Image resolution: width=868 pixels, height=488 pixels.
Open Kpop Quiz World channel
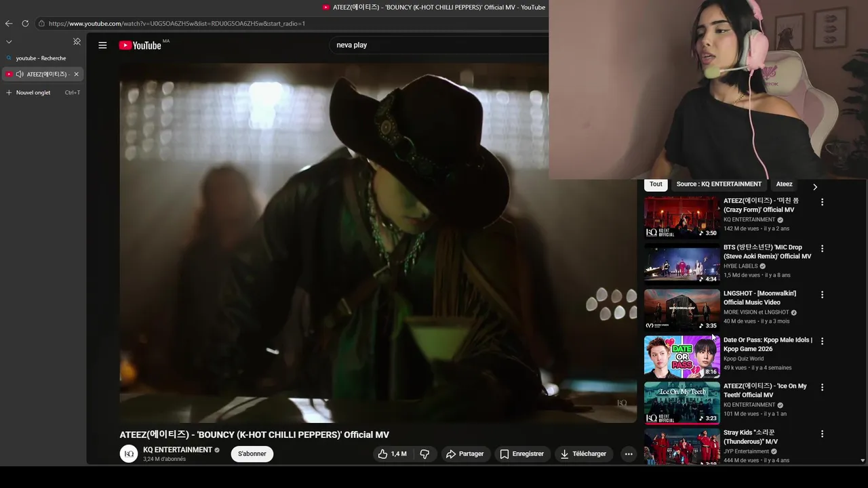pyautogui.click(x=743, y=359)
